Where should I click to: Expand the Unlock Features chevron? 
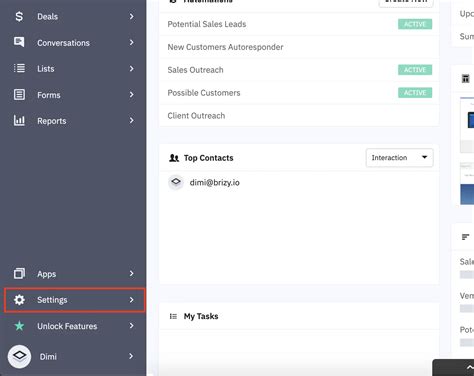[132, 326]
